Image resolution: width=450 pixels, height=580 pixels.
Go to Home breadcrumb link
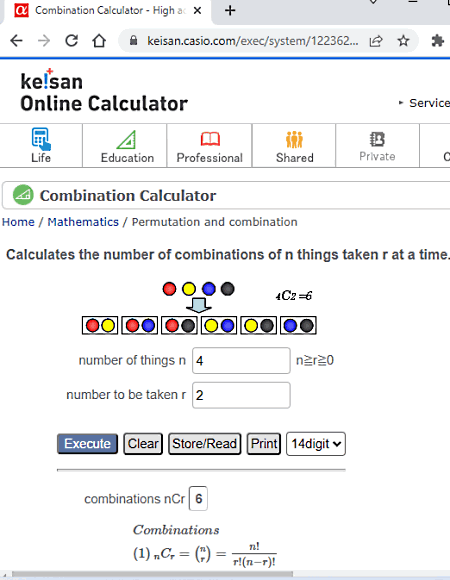[x=18, y=222]
